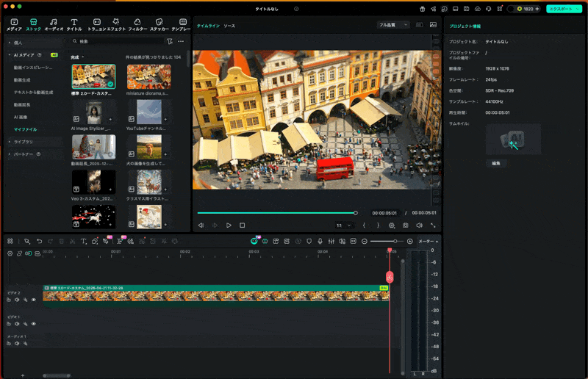Click the shield marker icon in the timeline toolbar
588x379 pixels.
coord(309,241)
